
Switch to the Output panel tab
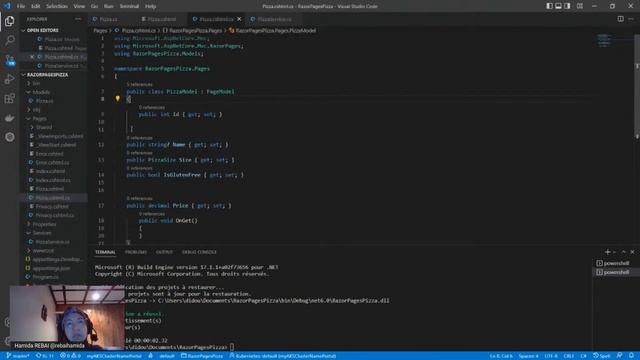point(164,252)
